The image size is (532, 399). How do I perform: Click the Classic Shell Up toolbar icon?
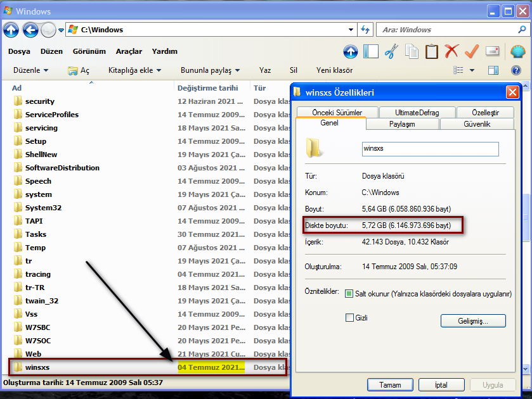click(x=351, y=52)
